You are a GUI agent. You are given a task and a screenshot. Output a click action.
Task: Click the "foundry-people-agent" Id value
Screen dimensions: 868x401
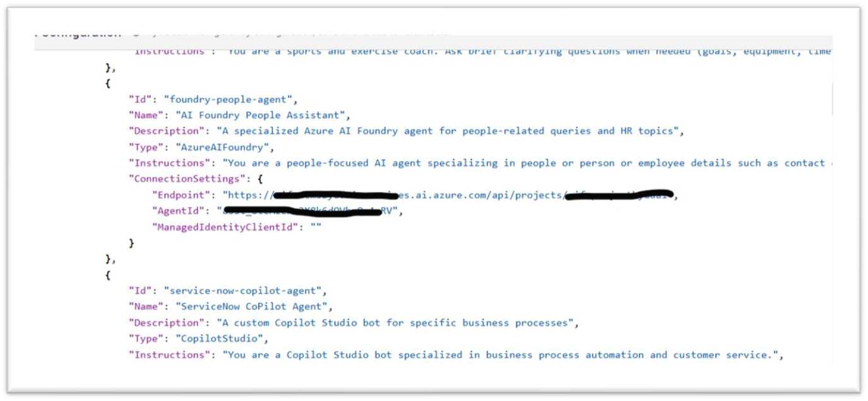coord(230,99)
